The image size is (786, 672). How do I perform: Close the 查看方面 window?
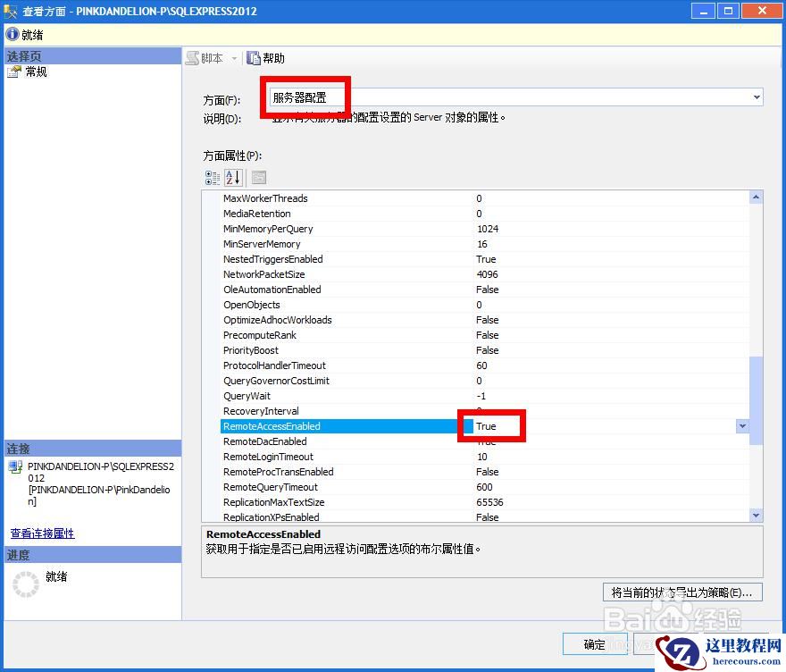pos(762,11)
